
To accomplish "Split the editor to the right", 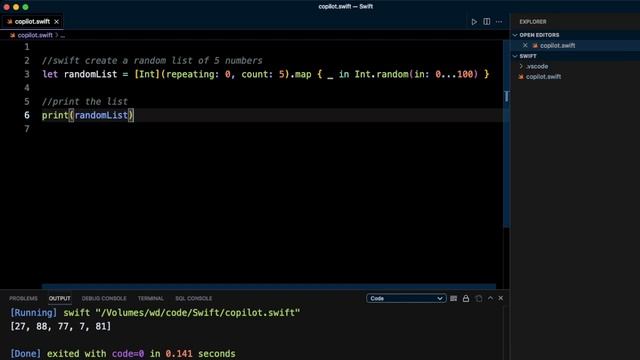I will coord(487,22).
